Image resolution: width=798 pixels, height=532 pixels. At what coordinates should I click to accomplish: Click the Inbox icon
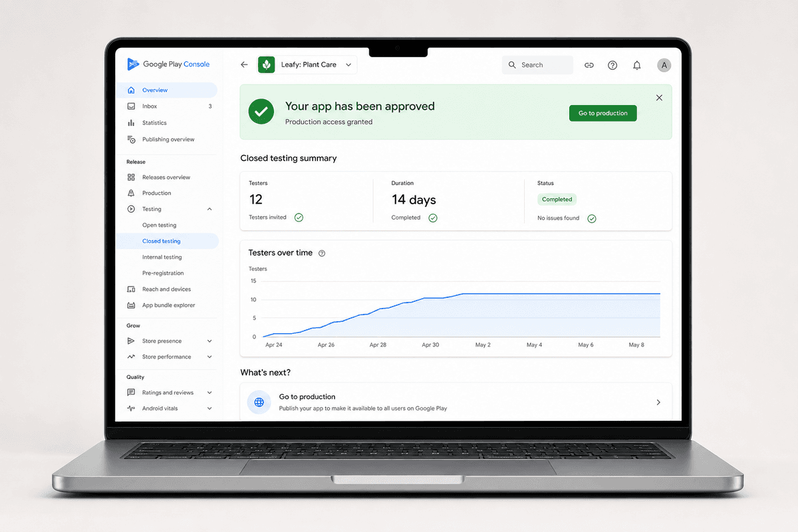(x=131, y=106)
